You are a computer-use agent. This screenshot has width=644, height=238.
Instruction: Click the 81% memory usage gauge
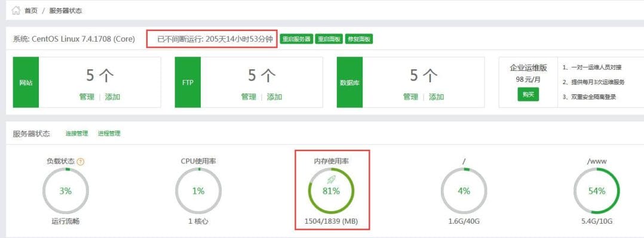[x=331, y=191]
